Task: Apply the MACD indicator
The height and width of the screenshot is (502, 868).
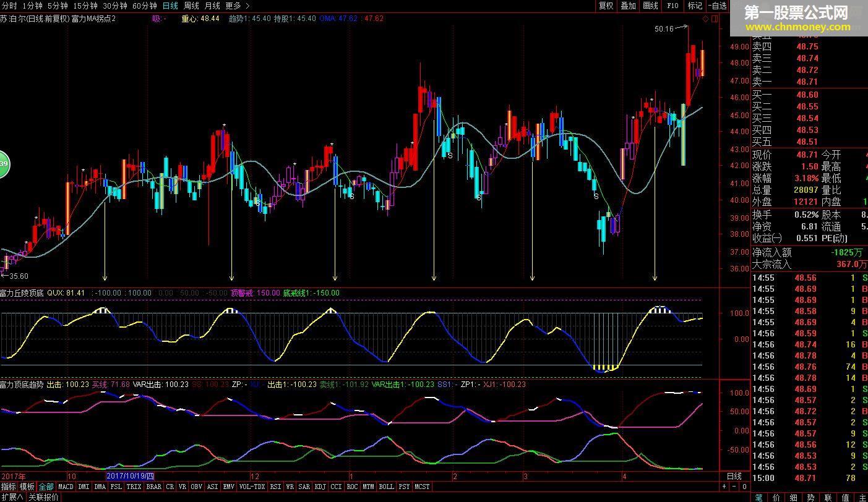Action: [x=66, y=487]
